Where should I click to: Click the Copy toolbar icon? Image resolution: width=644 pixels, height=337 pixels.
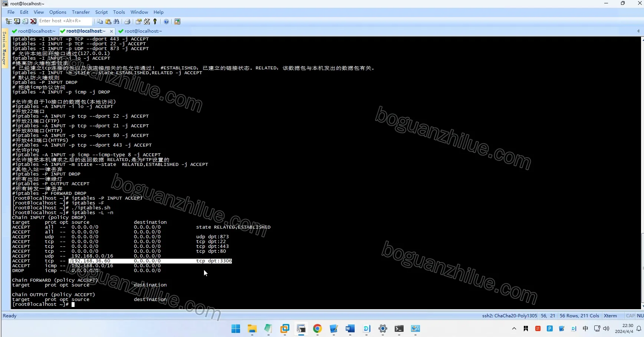coord(100,22)
